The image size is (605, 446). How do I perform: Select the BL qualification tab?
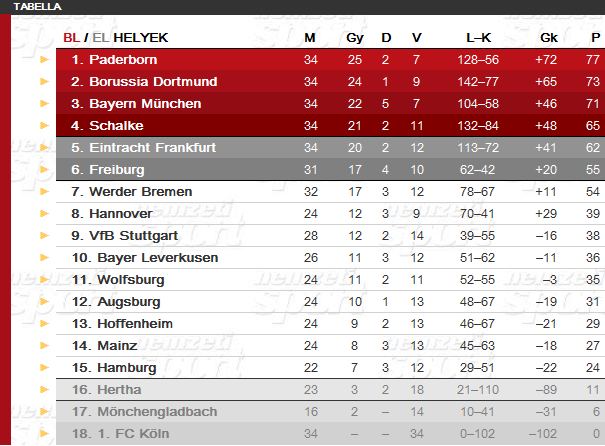pyautogui.click(x=72, y=38)
